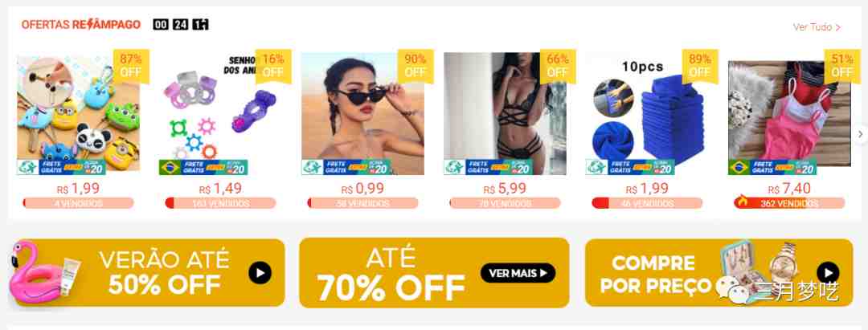The image size is (868, 330).
Task: Click the 90% OFF discount badge
Action: 416,66
